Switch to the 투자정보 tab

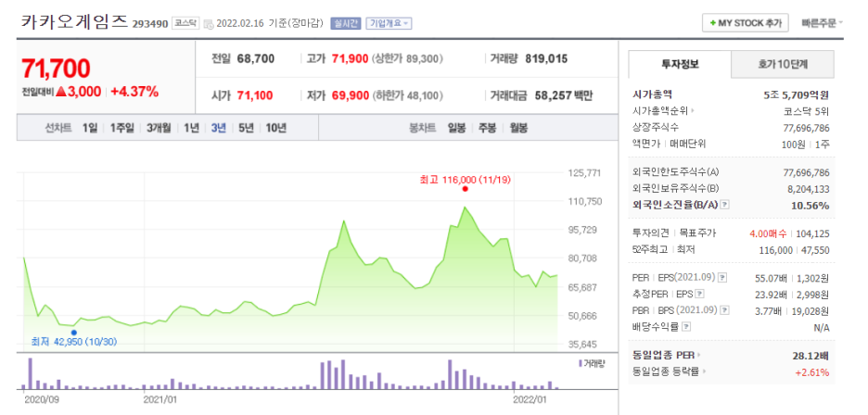(x=680, y=64)
